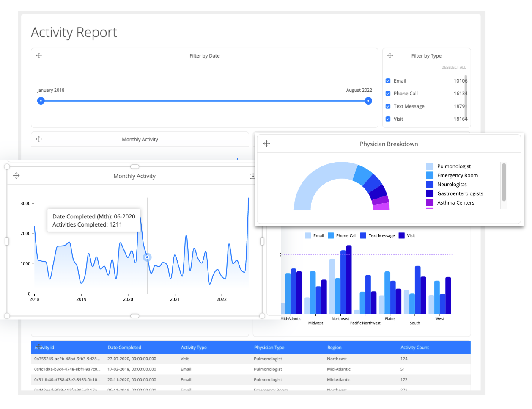This screenshot has width=532, height=409.
Task: Sort table by Physician Type column header
Action: [269, 348]
